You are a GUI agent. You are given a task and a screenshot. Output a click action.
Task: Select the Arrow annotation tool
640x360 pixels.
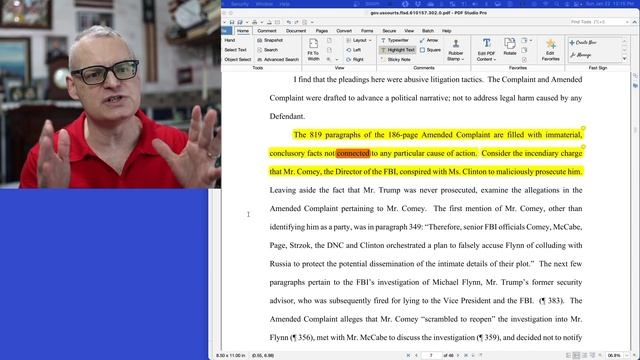click(x=429, y=40)
